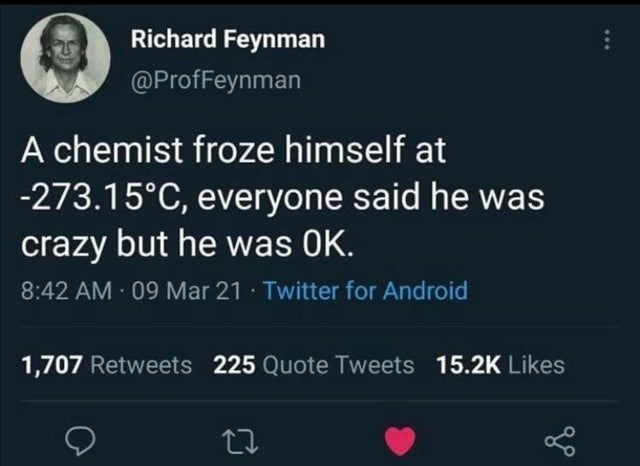Screen dimensions: 640x466
Task: Open the @ProfFeynman handle
Action: 216,80
